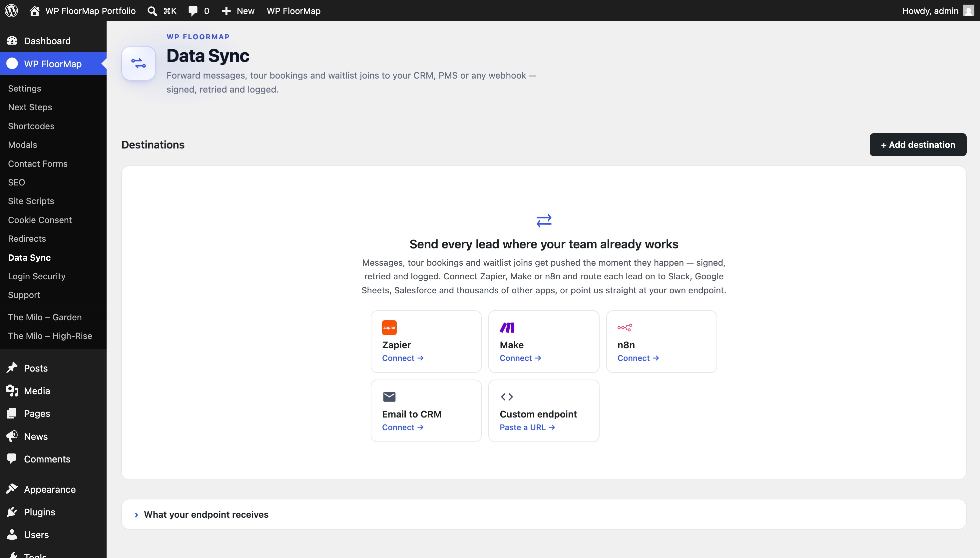The height and width of the screenshot is (558, 980).
Task: Open Next Steps submenu item
Action: pos(30,107)
